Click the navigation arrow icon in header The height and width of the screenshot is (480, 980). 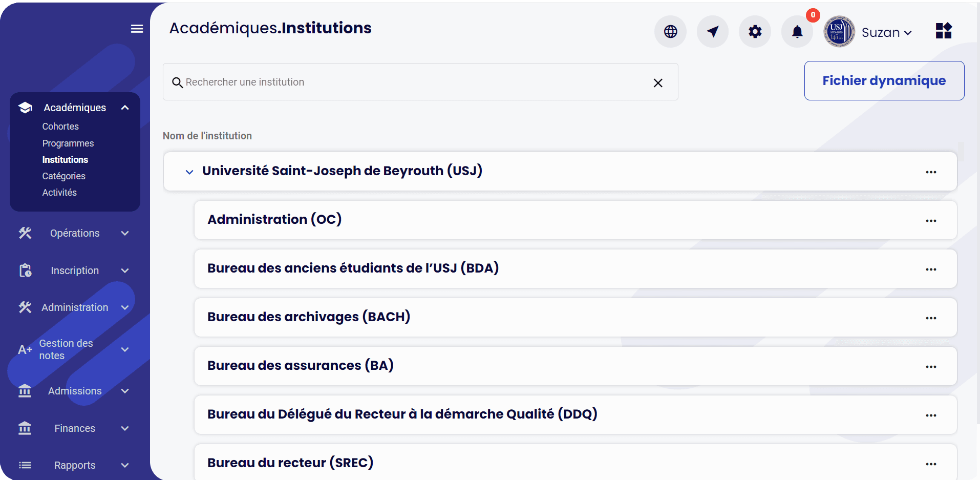click(712, 32)
